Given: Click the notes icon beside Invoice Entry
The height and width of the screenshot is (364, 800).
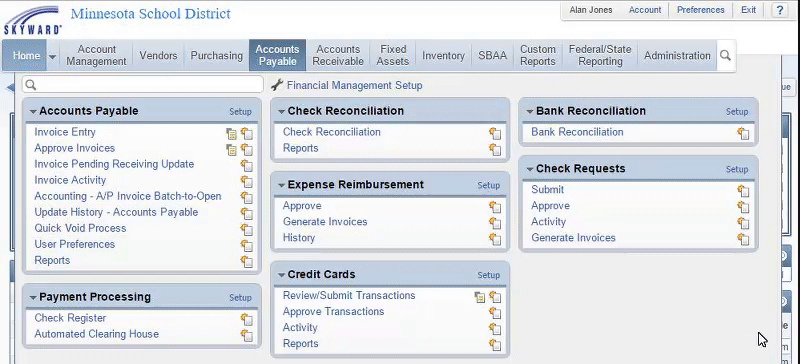Looking at the screenshot, I should (x=232, y=134).
